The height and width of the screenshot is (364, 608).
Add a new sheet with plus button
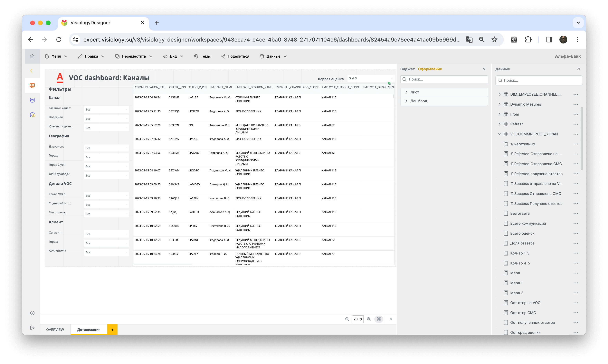[112, 330]
